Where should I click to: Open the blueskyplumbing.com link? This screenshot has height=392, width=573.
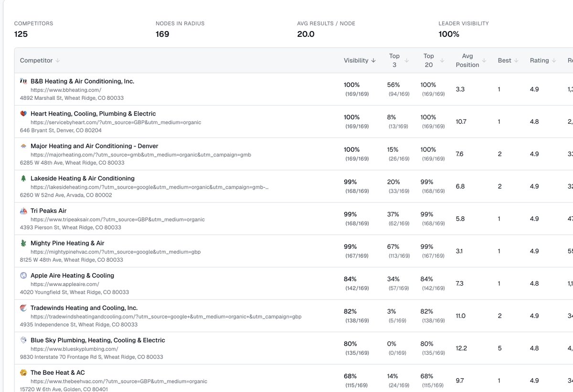(74, 349)
